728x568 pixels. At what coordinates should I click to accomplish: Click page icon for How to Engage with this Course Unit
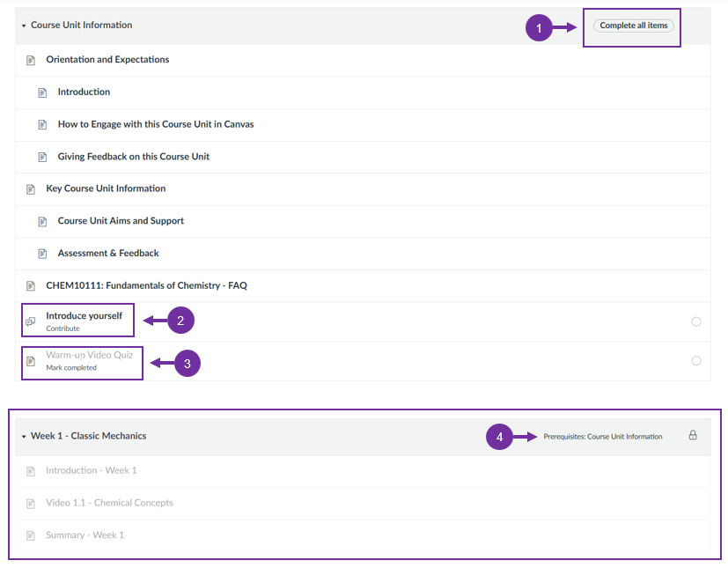click(42, 125)
